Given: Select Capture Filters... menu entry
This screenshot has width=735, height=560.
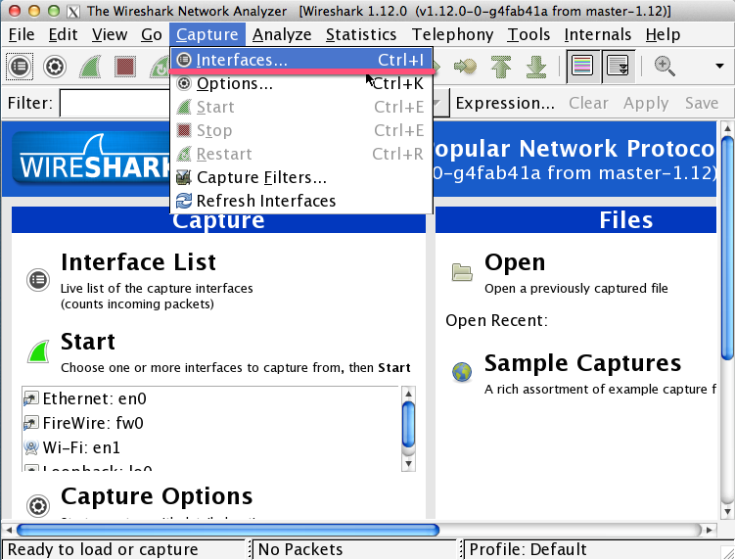Looking at the screenshot, I should pyautogui.click(x=300, y=177).
